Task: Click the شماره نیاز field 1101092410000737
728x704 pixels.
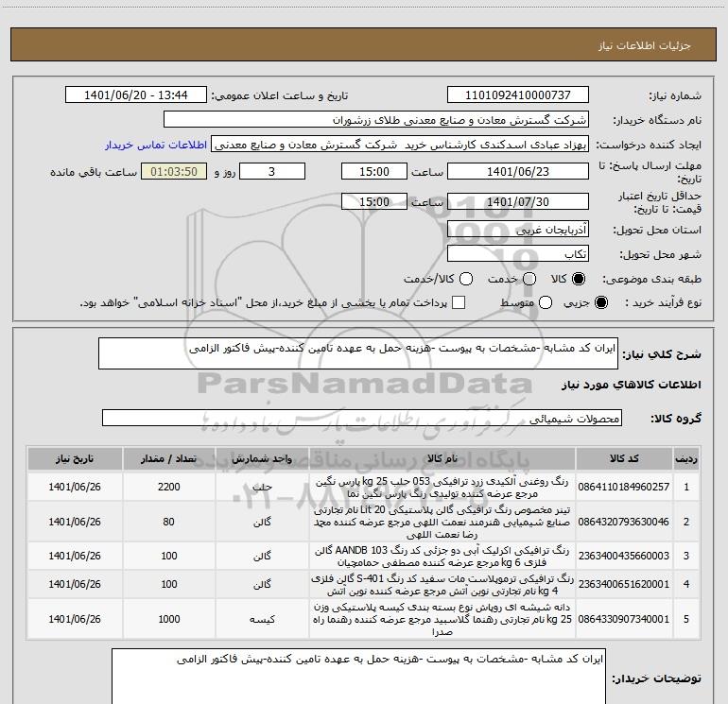Action: pyautogui.click(x=518, y=94)
